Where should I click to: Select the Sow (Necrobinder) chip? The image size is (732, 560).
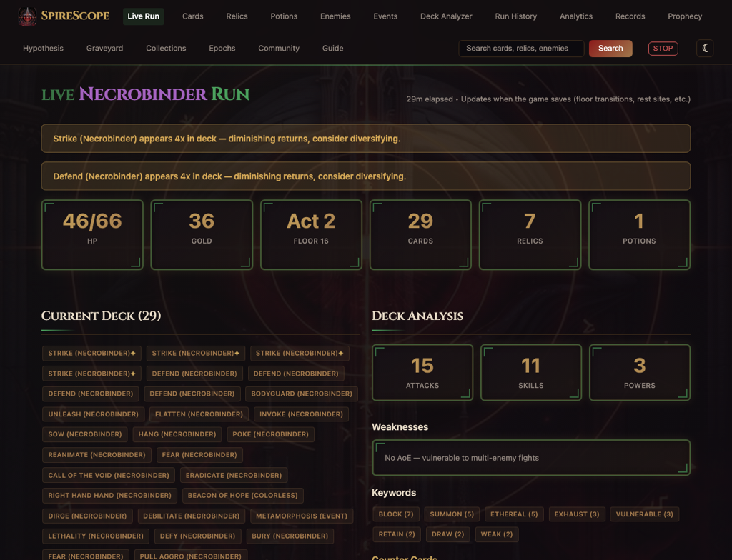click(85, 434)
